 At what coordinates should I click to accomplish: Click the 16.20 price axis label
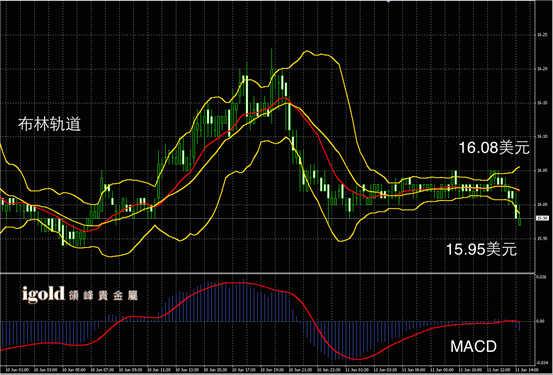pyautogui.click(x=542, y=69)
